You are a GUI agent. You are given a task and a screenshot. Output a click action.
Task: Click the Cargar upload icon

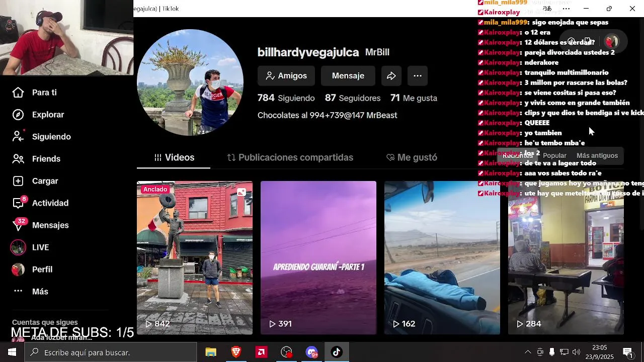click(x=18, y=181)
